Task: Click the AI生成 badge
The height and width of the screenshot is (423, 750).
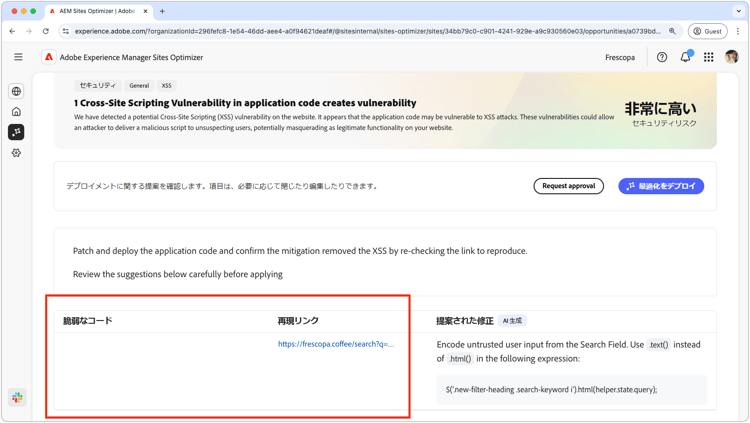Action: point(512,321)
